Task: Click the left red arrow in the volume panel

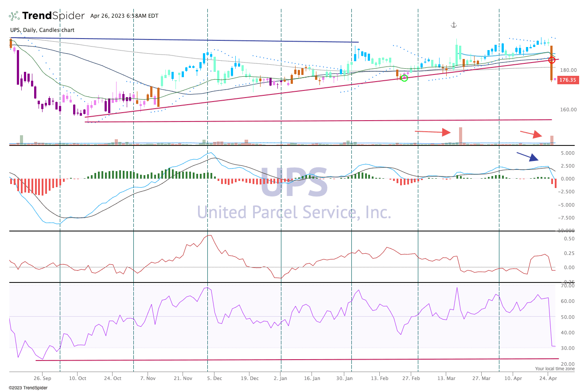Action: [x=432, y=132]
